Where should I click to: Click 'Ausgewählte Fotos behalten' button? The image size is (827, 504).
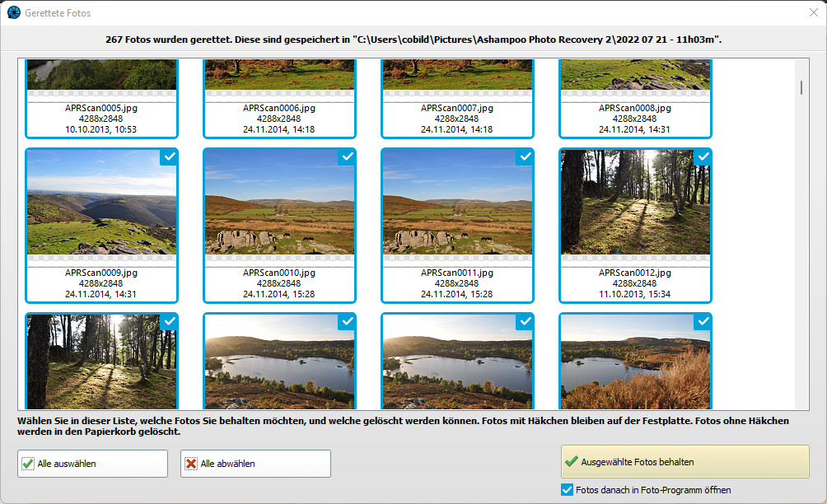point(684,462)
